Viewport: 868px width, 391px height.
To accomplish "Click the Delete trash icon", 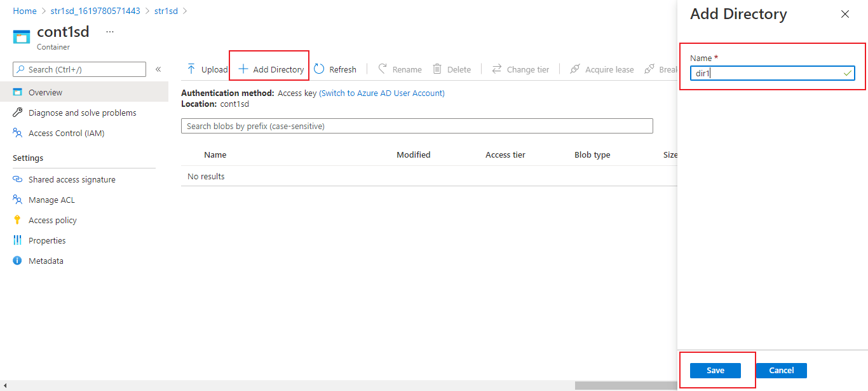I will tap(436, 69).
